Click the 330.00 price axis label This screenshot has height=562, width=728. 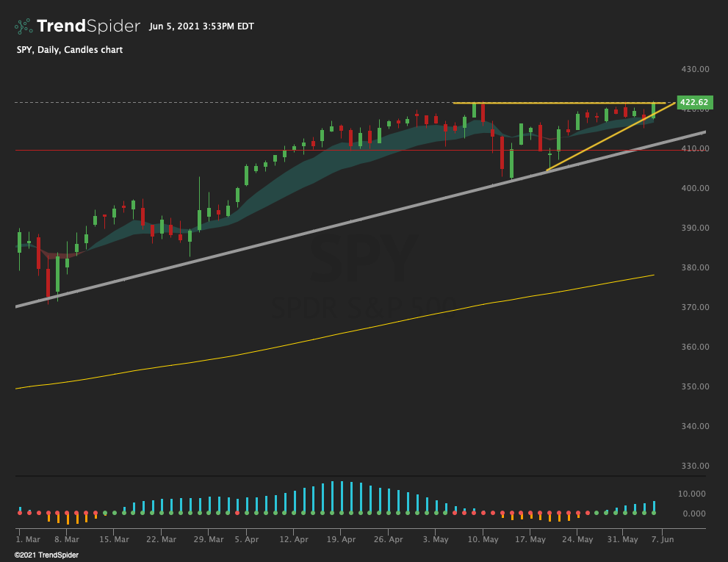pos(695,466)
